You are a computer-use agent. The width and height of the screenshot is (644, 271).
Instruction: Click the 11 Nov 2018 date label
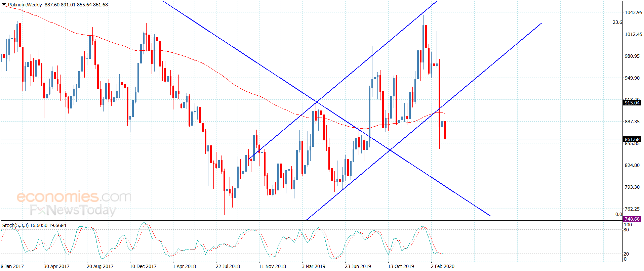[272, 266]
